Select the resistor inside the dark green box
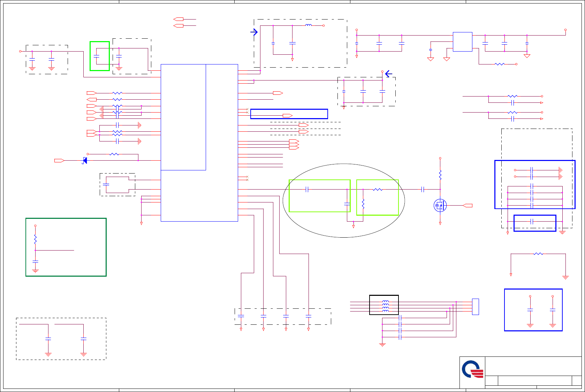The image size is (585, 392). click(x=35, y=239)
